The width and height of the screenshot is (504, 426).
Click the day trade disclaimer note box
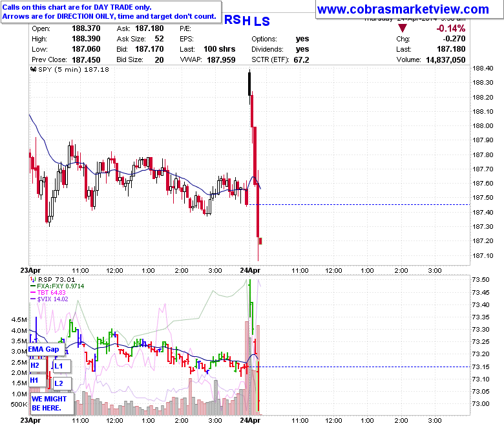(111, 12)
